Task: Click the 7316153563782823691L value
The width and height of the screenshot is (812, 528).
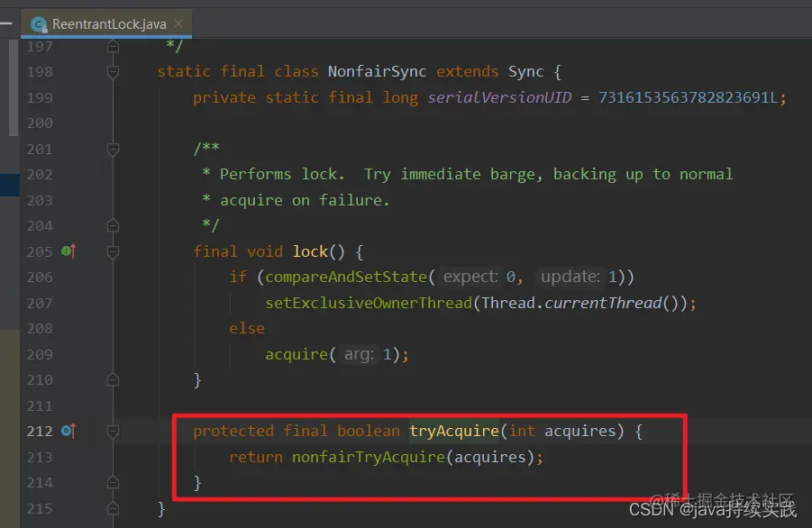Action: click(689, 97)
